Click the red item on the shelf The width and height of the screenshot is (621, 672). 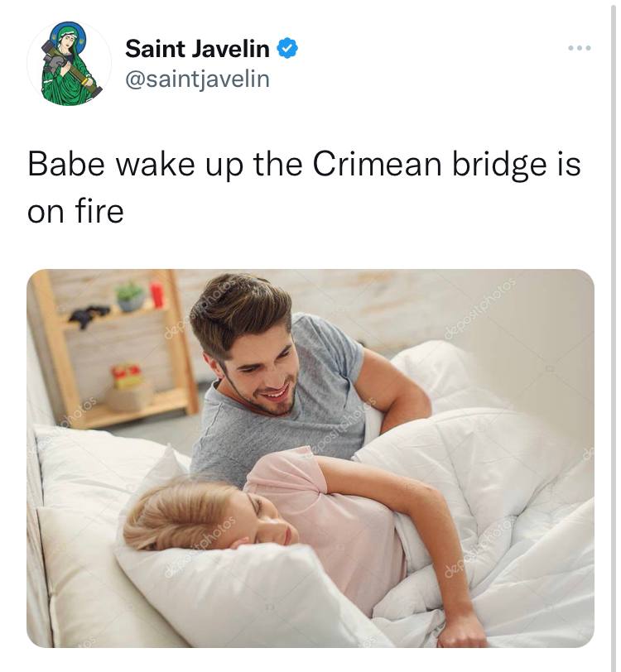[157, 295]
